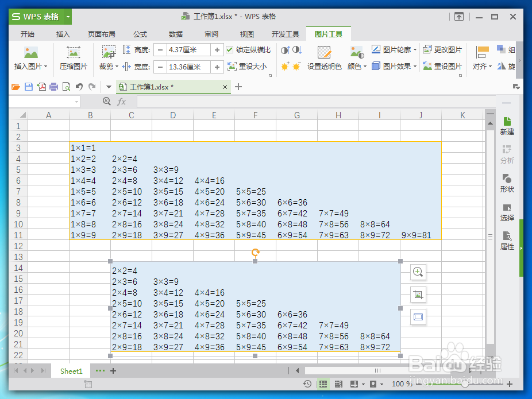The height and width of the screenshot is (399, 532).
Task: Click the Print icon
Action: 53,87
